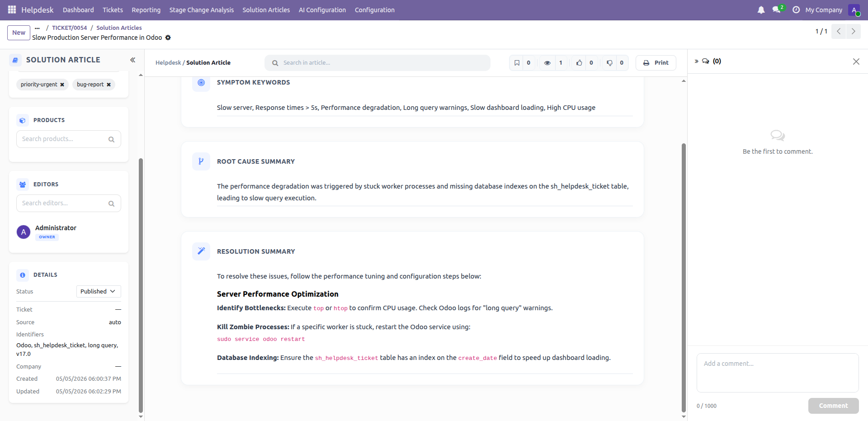The height and width of the screenshot is (421, 868).
Task: Open the Tickets menu
Action: click(113, 10)
